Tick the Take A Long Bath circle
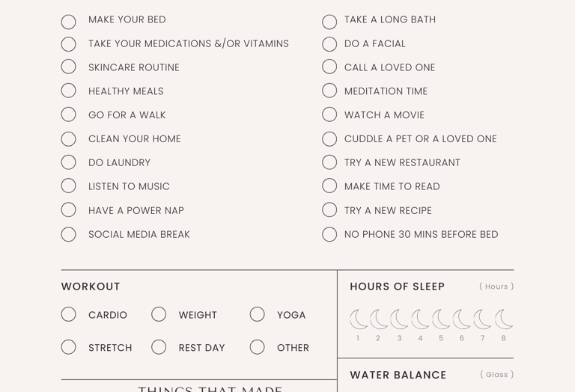The image size is (575, 392). [329, 22]
